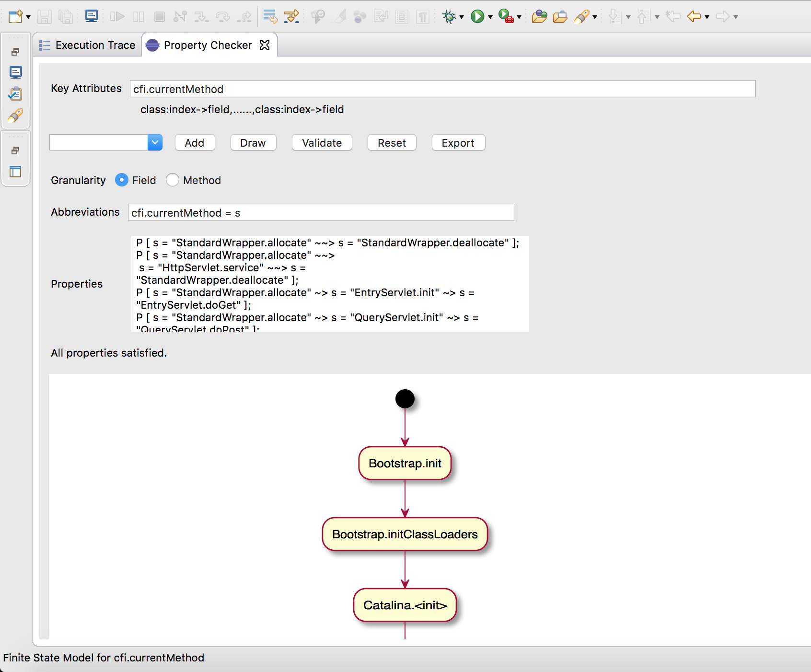
Task: Open the Console icon in top toolbar
Action: (91, 16)
